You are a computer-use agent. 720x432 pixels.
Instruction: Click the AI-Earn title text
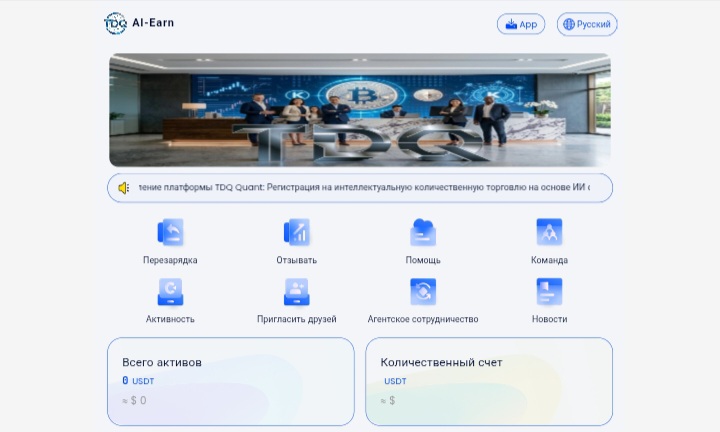point(153,23)
